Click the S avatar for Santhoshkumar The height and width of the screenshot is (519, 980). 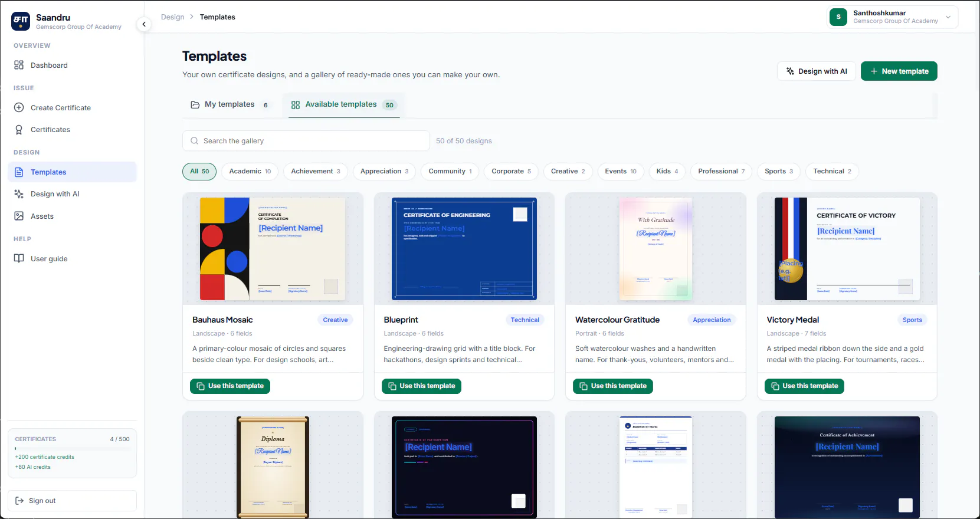[838, 17]
